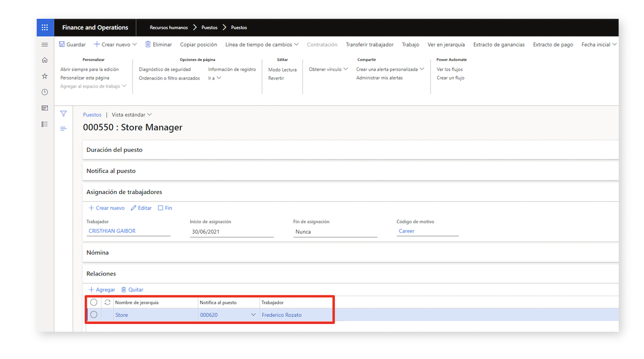Click Puestos link above the title
644x359 pixels.
92,115
